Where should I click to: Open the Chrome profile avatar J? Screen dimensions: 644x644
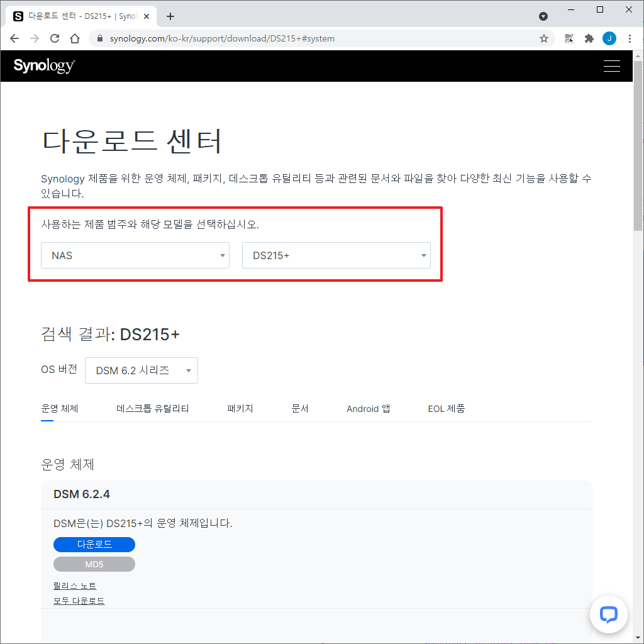[x=609, y=38]
